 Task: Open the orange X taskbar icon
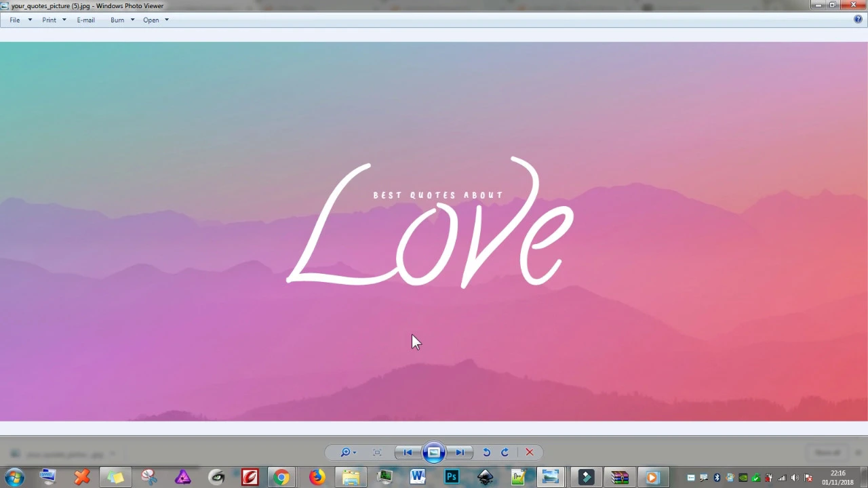[82, 478]
